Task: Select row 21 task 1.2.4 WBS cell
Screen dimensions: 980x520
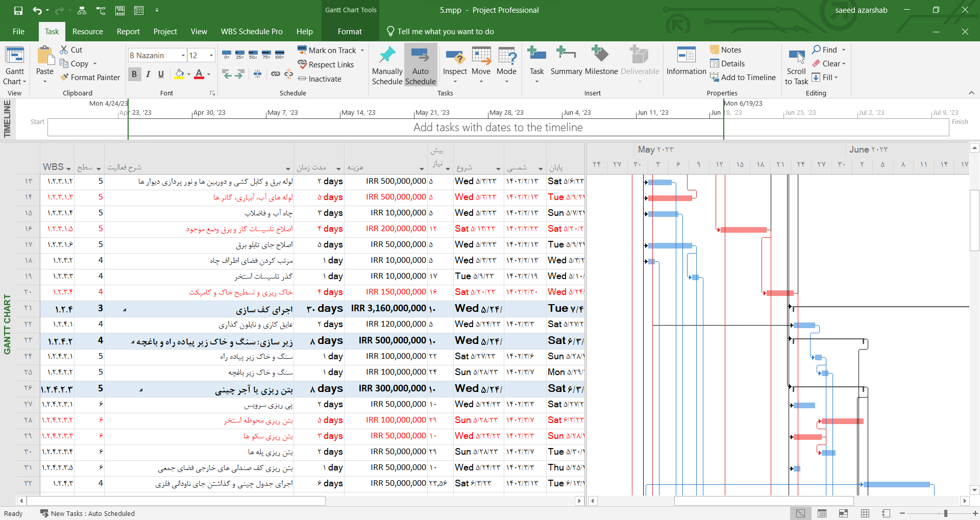Action: pyautogui.click(x=57, y=309)
